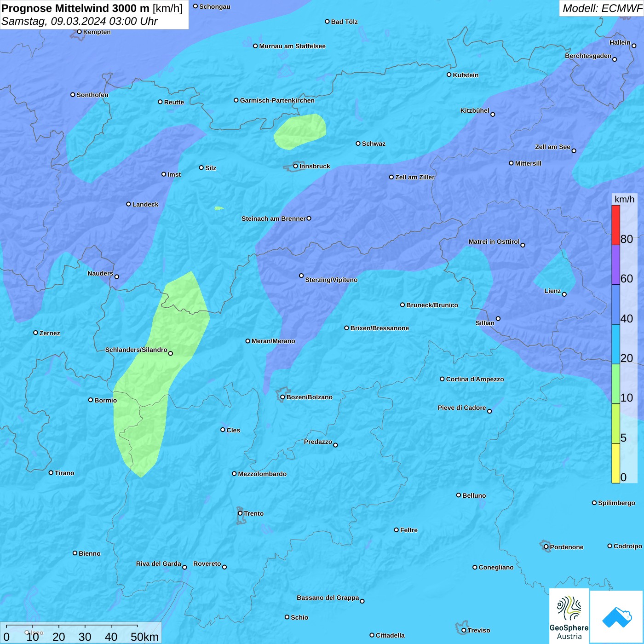Image resolution: width=644 pixels, height=644 pixels.
Task: Click the blue cloud mountain logo
Action: (x=616, y=617)
